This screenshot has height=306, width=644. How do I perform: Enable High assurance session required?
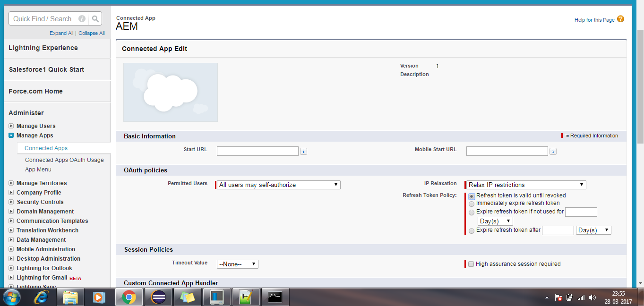(x=471, y=264)
